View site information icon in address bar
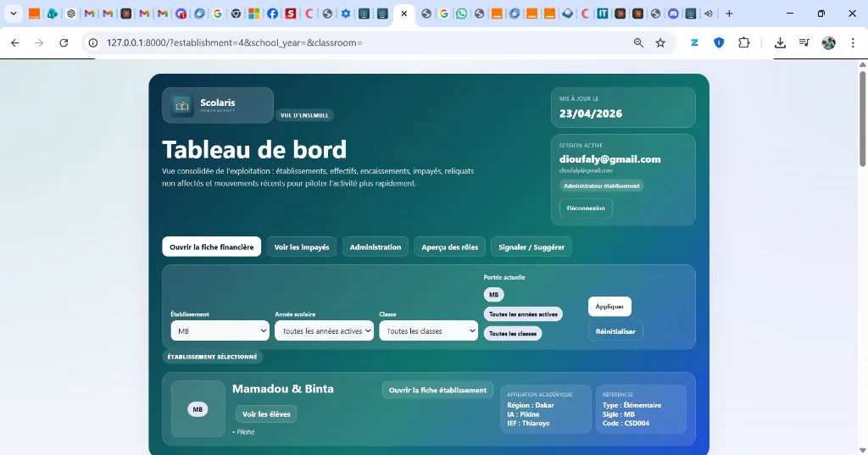The width and height of the screenshot is (868, 455). (93, 42)
